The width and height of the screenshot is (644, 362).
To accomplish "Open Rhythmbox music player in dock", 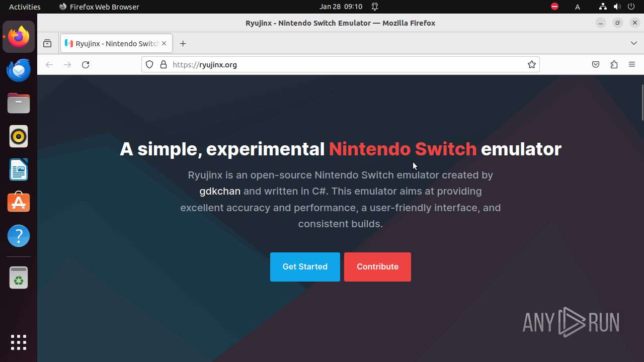I will pos(19,136).
